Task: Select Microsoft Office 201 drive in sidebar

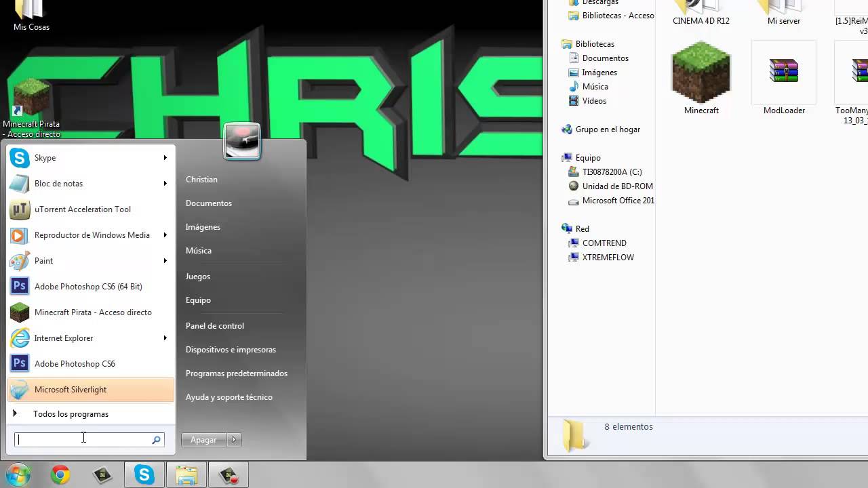Action: 618,201
